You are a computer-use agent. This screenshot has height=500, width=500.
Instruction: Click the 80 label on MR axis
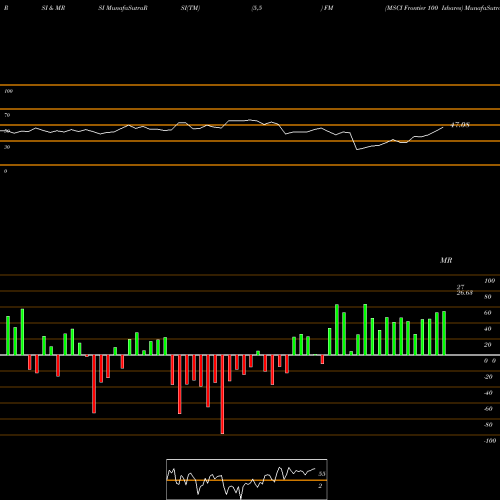[x=488, y=297]
